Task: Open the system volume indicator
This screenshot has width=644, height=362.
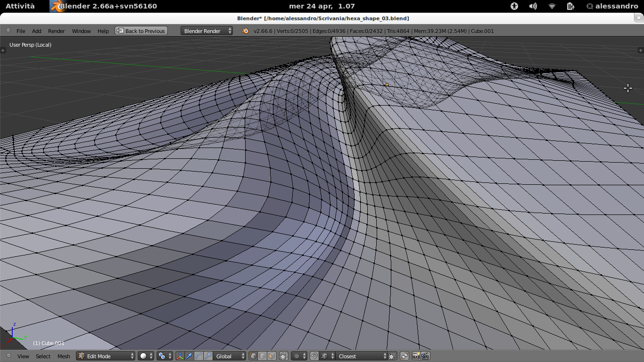Action: tap(533, 6)
